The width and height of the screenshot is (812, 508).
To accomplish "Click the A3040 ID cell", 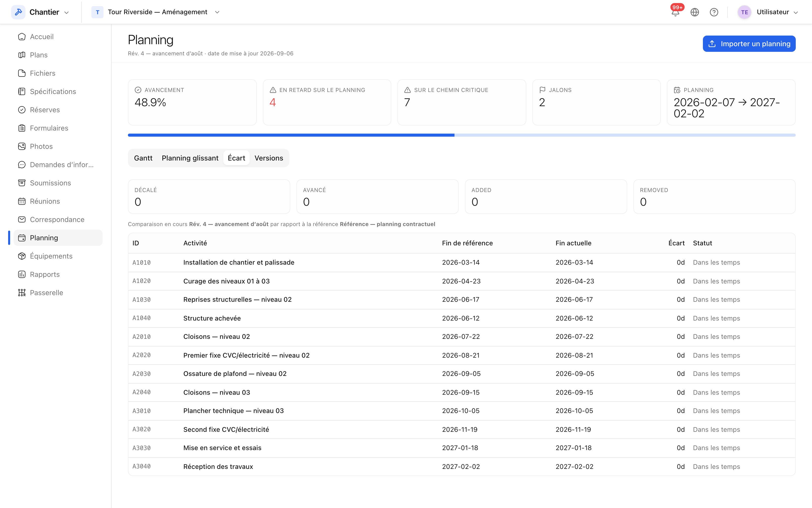I will (142, 466).
